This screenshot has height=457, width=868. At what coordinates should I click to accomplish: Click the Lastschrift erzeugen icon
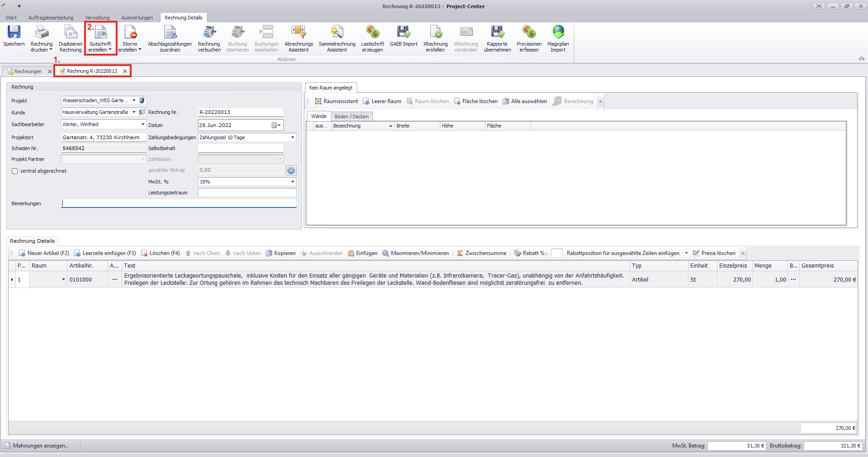[373, 32]
